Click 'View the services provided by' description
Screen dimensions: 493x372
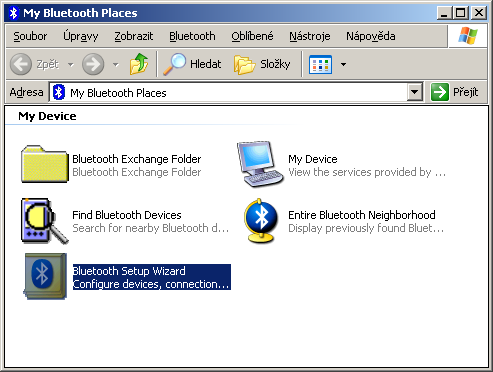367,172
